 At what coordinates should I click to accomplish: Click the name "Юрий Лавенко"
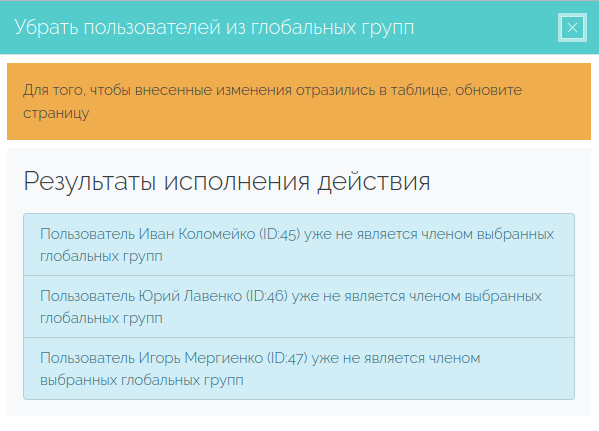[190, 296]
